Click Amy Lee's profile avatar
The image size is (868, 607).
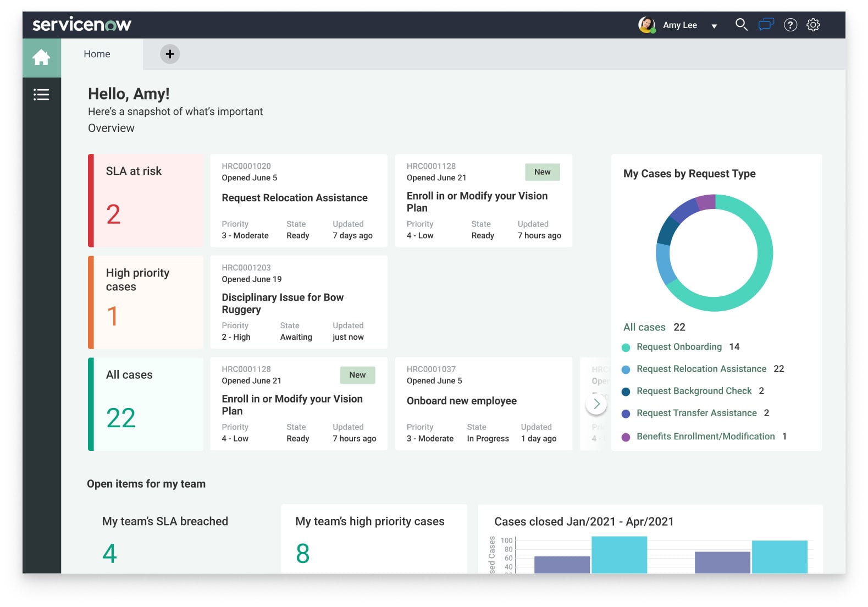tap(646, 25)
